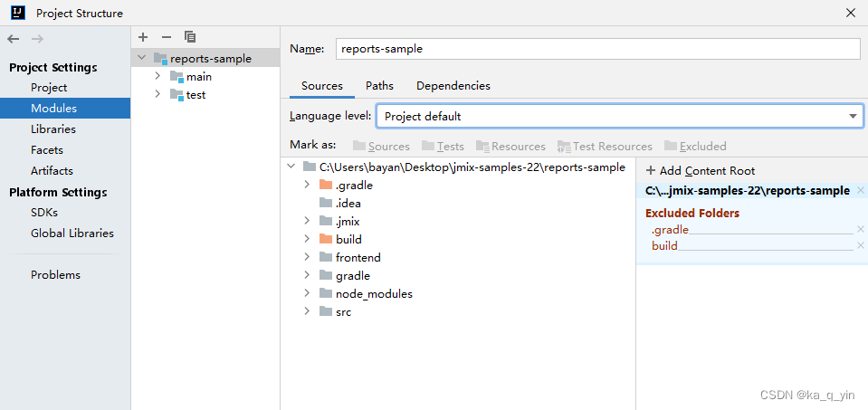868x410 pixels.
Task: Close the Project Structure dialog
Action: 851,13
